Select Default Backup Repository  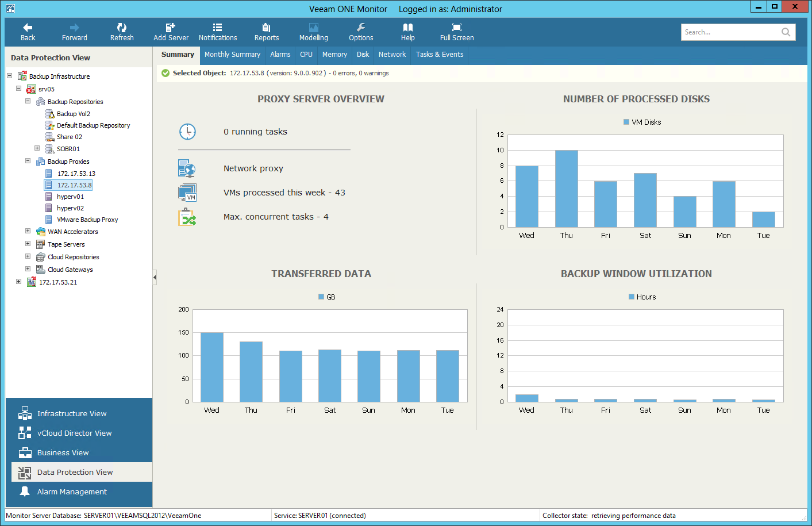[93, 125]
